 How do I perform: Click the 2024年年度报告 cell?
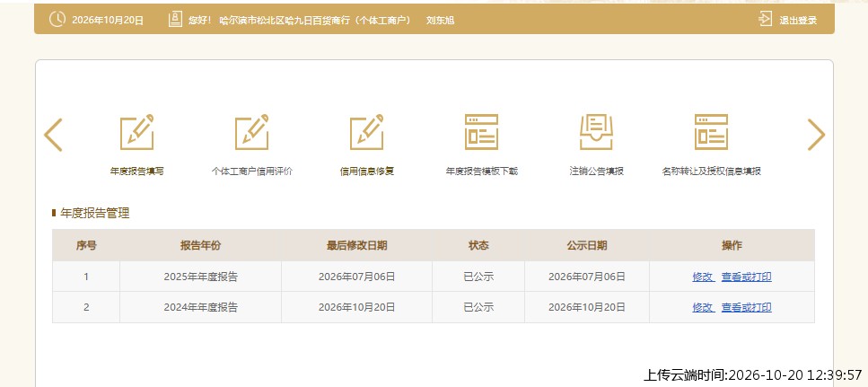tap(200, 307)
